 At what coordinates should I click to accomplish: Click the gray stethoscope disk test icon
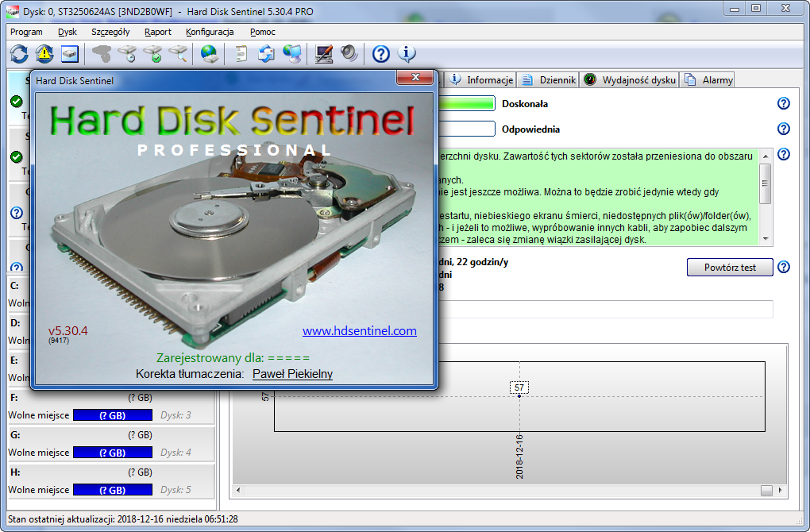[102, 54]
